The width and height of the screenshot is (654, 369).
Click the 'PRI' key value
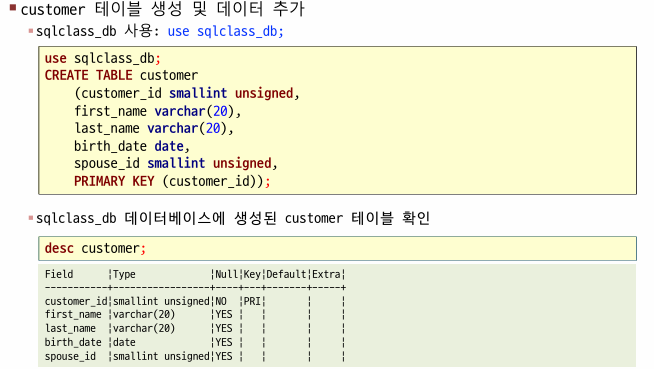coord(252,301)
